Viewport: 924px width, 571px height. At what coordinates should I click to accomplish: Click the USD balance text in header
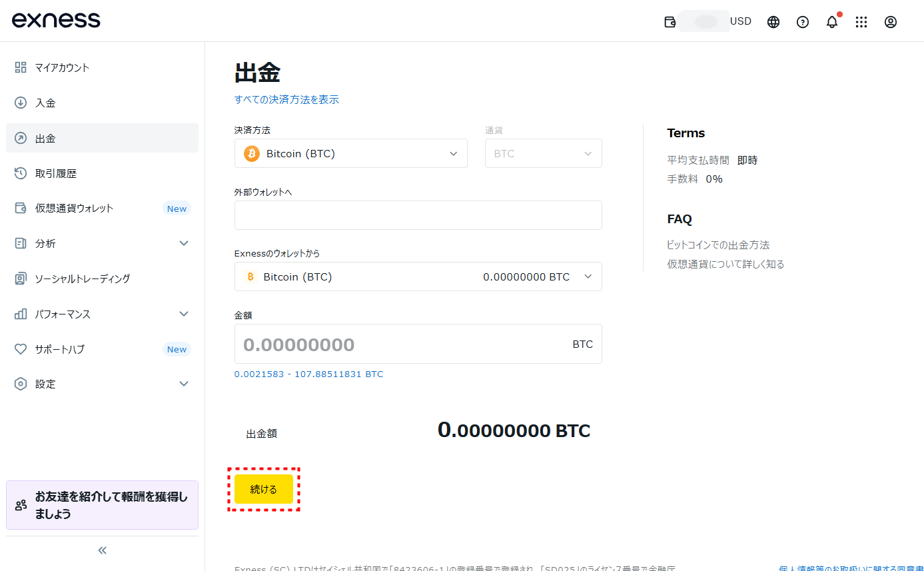(741, 21)
